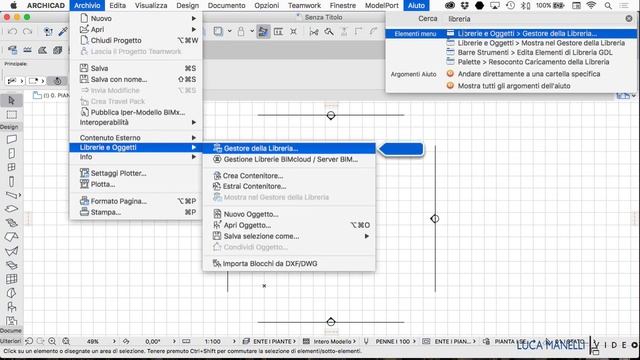Viewport: 640px width, 360px height.
Task: Choose Settaggi Plotter
Action: coord(136,173)
